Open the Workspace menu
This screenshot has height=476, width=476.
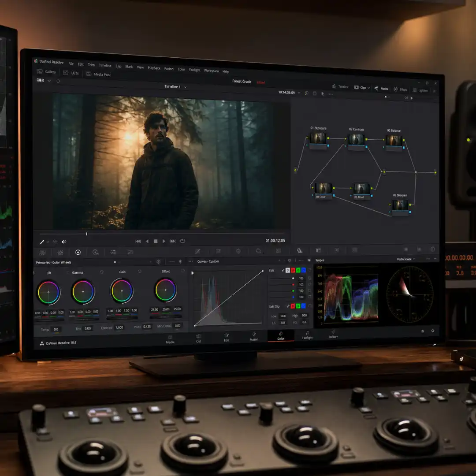click(x=211, y=71)
